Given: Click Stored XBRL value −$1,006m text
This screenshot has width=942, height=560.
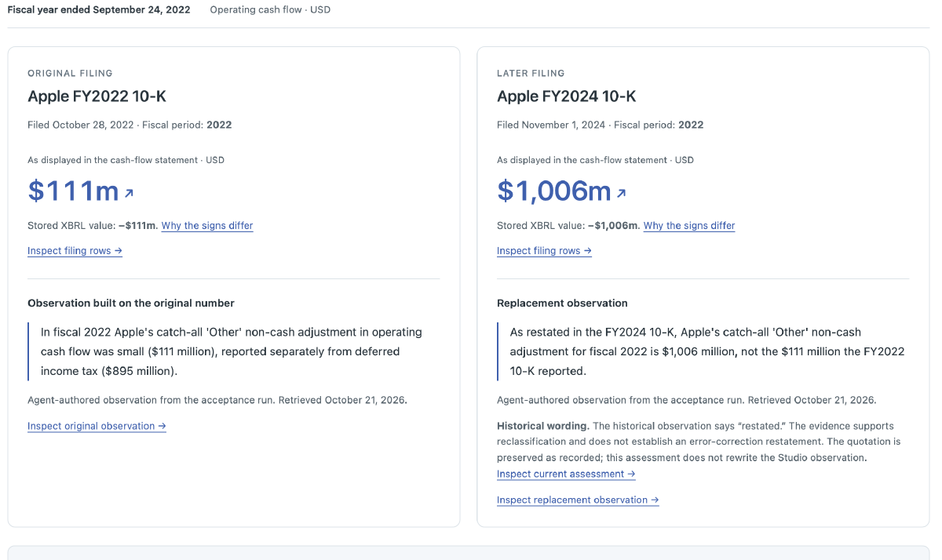Looking at the screenshot, I should pyautogui.click(x=568, y=226).
